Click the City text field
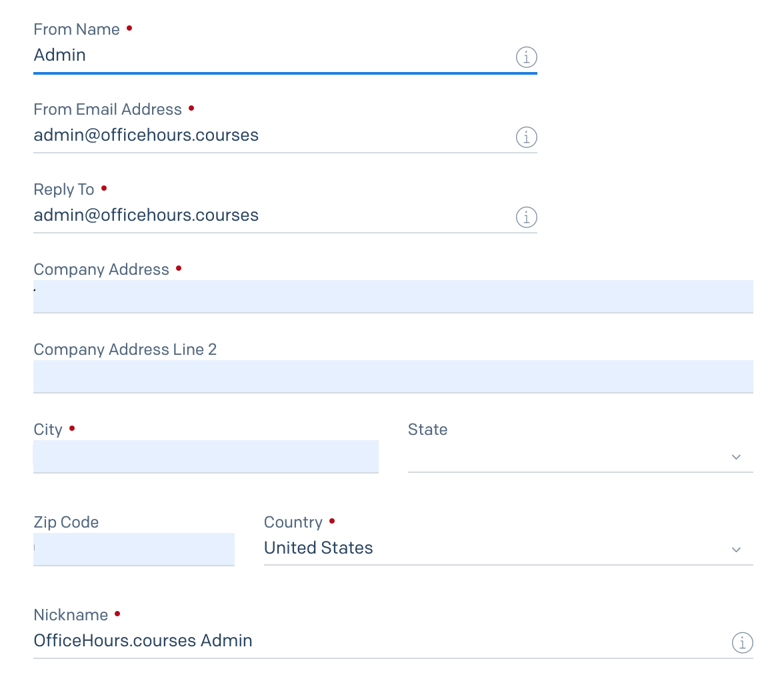 205,456
